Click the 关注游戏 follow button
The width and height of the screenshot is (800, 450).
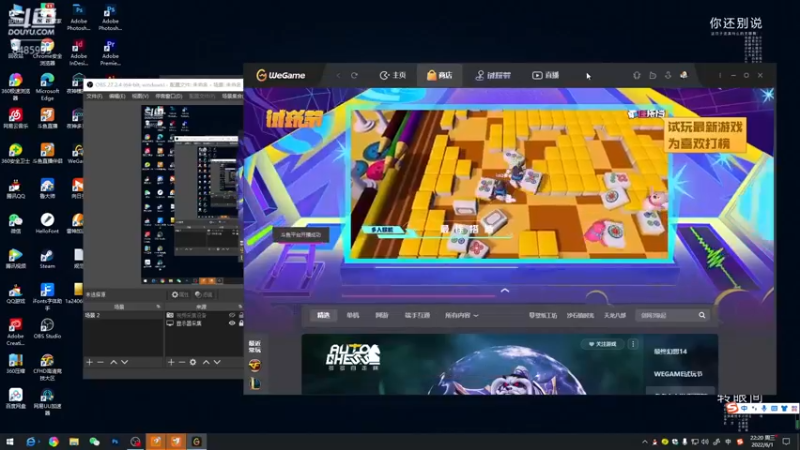click(x=603, y=344)
